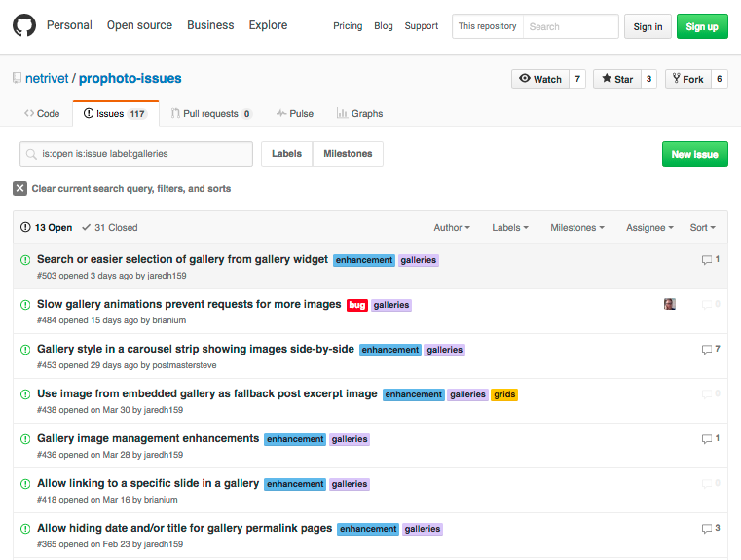Click yellow grids label

(504, 394)
